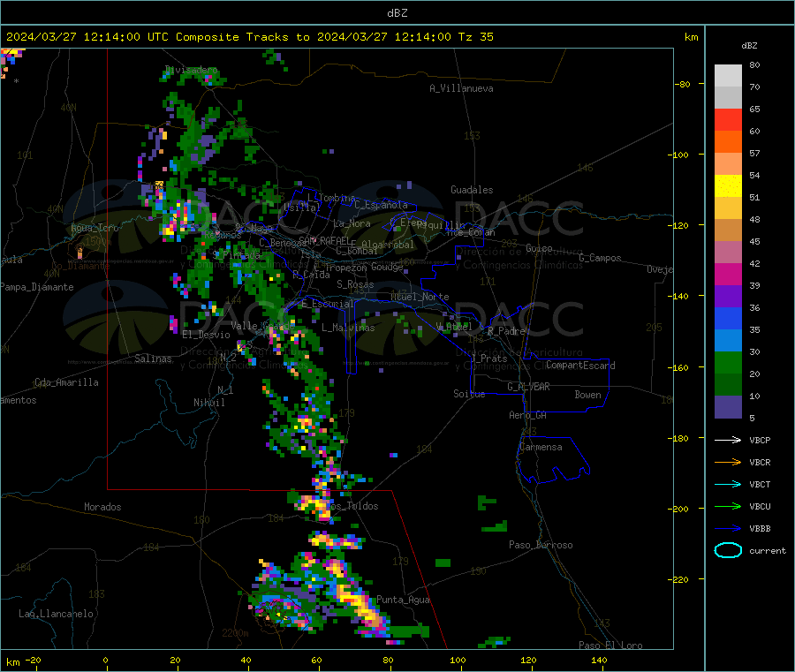Click the magenta 39-42 dBZ color swatch
This screenshot has width=795, height=672.
point(728,274)
